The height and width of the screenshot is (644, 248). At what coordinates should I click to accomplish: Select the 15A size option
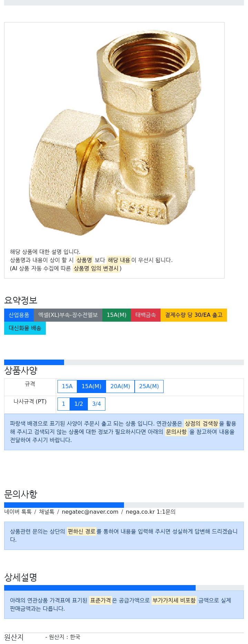[67, 386]
